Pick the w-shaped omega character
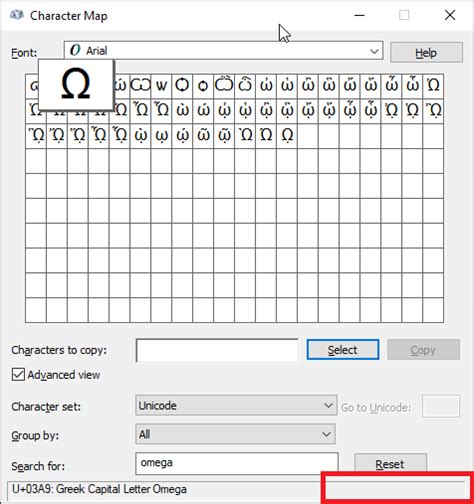 (161, 86)
